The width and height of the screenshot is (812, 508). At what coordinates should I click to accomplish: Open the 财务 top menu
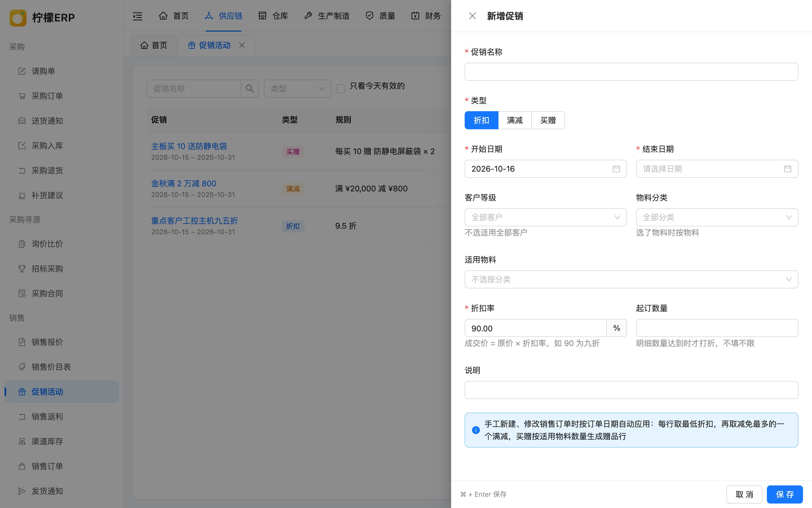tap(426, 16)
